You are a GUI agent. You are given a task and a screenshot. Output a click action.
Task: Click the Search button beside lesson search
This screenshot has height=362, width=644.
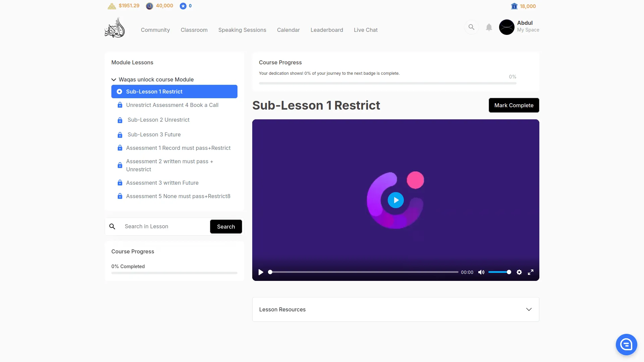point(226,227)
